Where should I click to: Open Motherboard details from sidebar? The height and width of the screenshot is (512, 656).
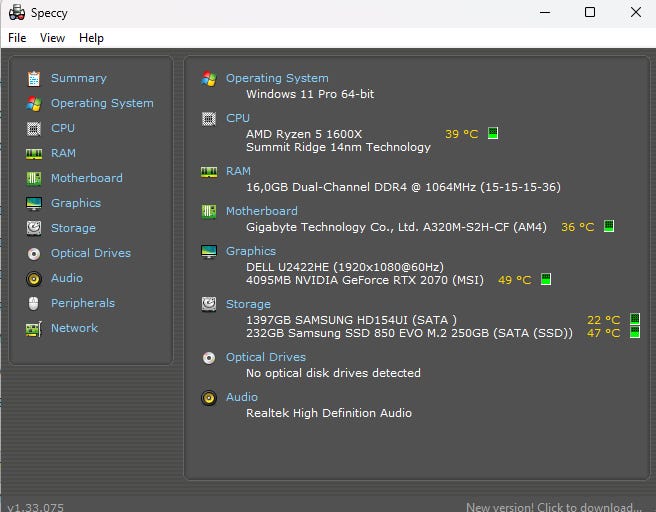[87, 178]
